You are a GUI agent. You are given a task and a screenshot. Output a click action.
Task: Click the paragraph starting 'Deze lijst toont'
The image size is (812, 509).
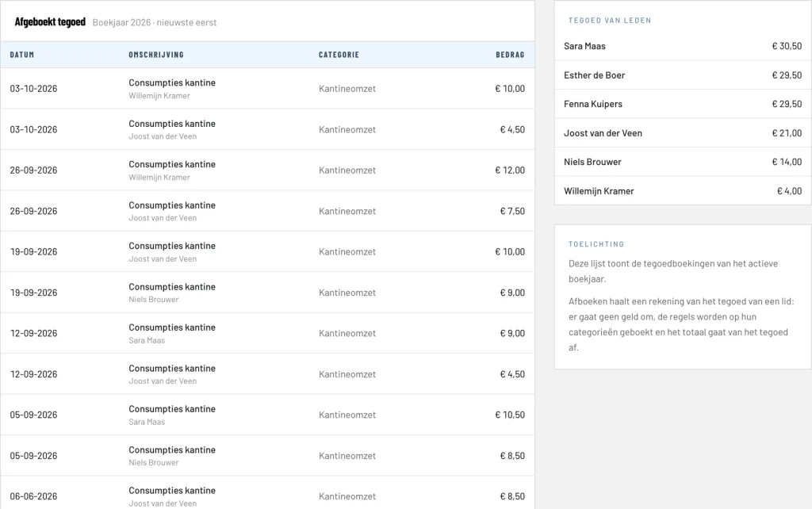click(x=673, y=271)
